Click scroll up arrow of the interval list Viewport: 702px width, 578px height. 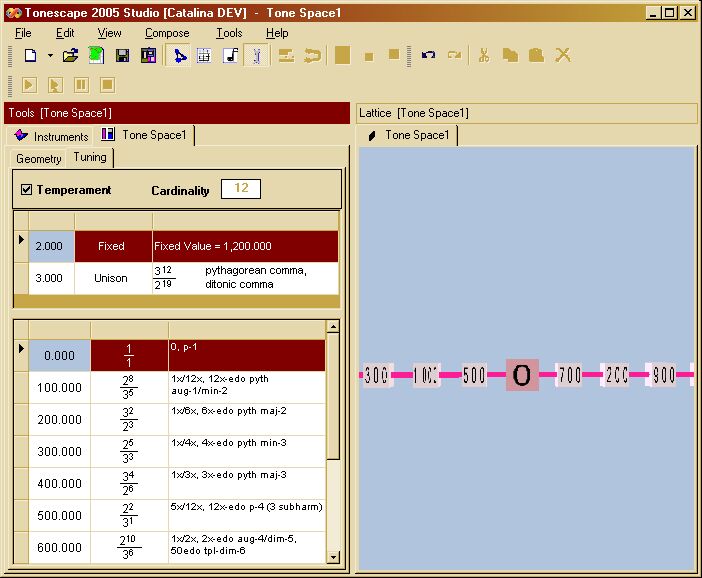pyautogui.click(x=333, y=327)
